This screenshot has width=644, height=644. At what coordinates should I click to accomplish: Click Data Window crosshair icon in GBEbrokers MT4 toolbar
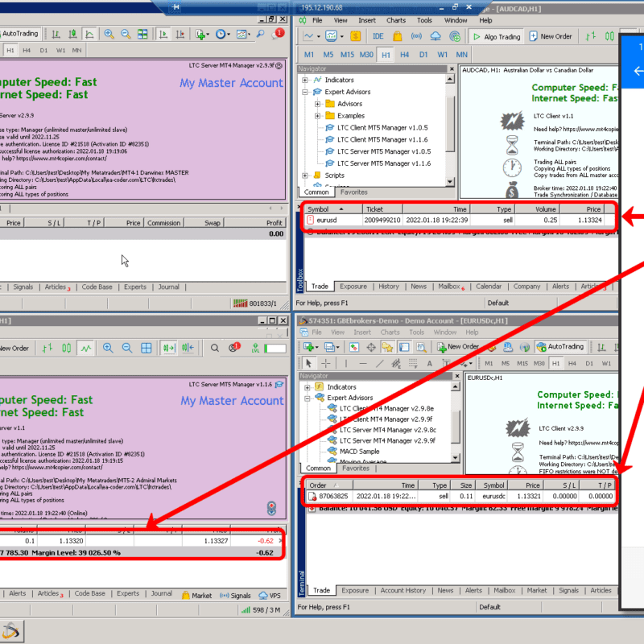[371, 348]
